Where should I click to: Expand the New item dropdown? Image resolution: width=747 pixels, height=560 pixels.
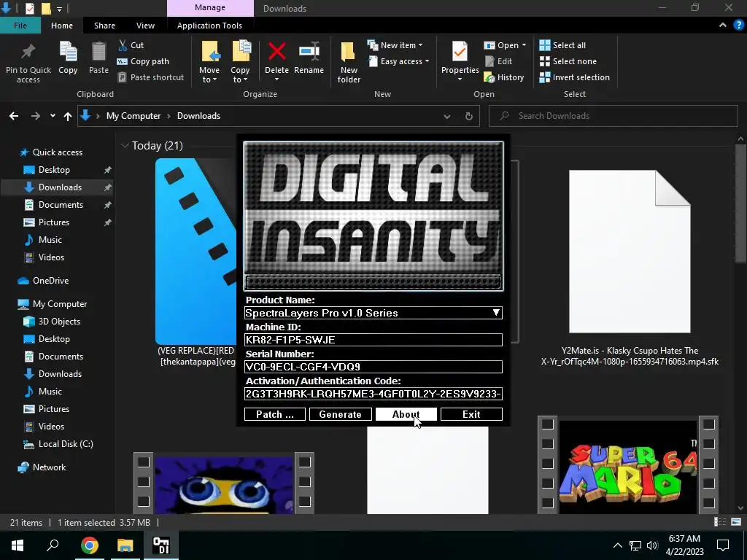pos(399,45)
